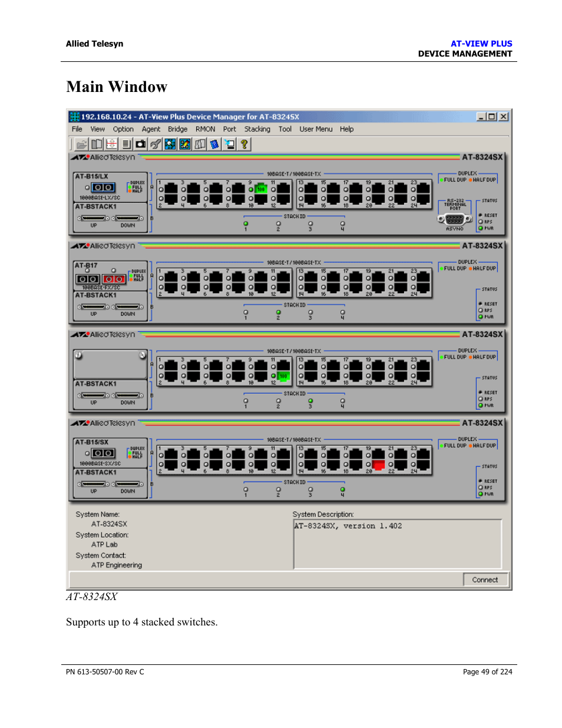Click the wrench configuration toolbar icon
This screenshot has width=562, height=728.
pyautogui.click(x=156, y=144)
